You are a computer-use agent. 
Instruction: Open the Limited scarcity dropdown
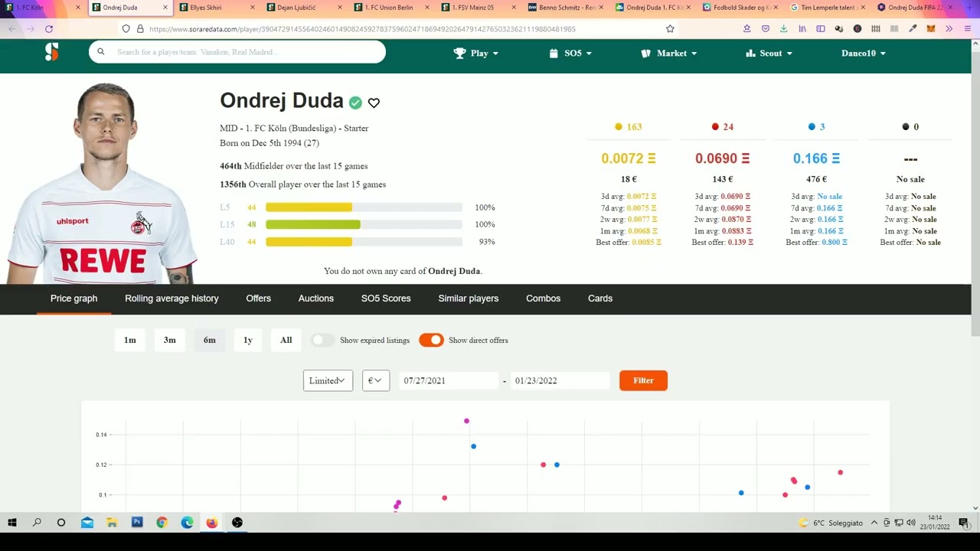tap(328, 380)
